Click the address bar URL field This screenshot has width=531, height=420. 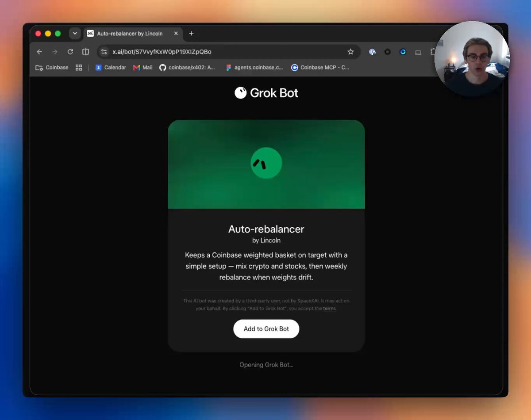(x=228, y=52)
